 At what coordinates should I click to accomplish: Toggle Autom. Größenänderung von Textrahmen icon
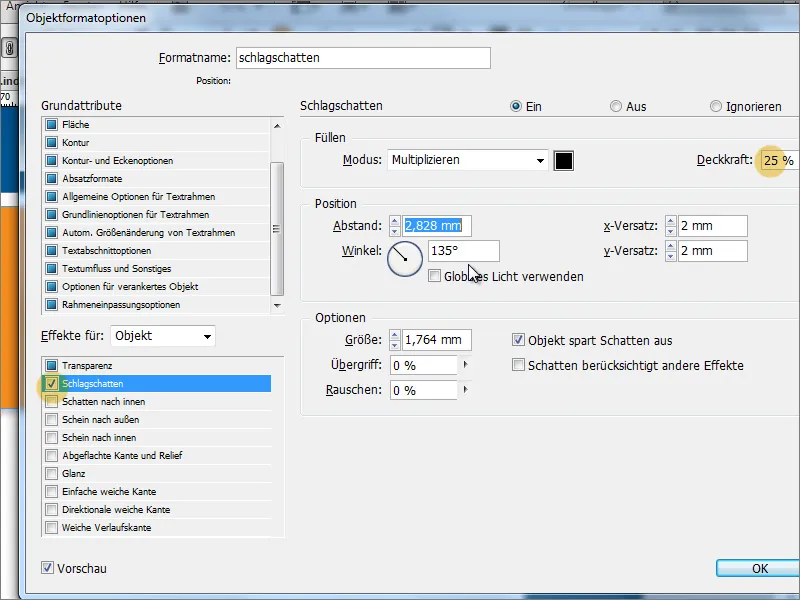[x=52, y=233]
